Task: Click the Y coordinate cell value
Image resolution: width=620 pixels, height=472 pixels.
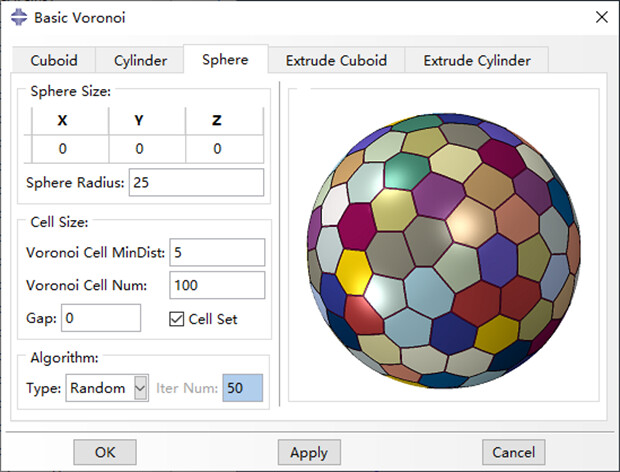Action: [147, 149]
